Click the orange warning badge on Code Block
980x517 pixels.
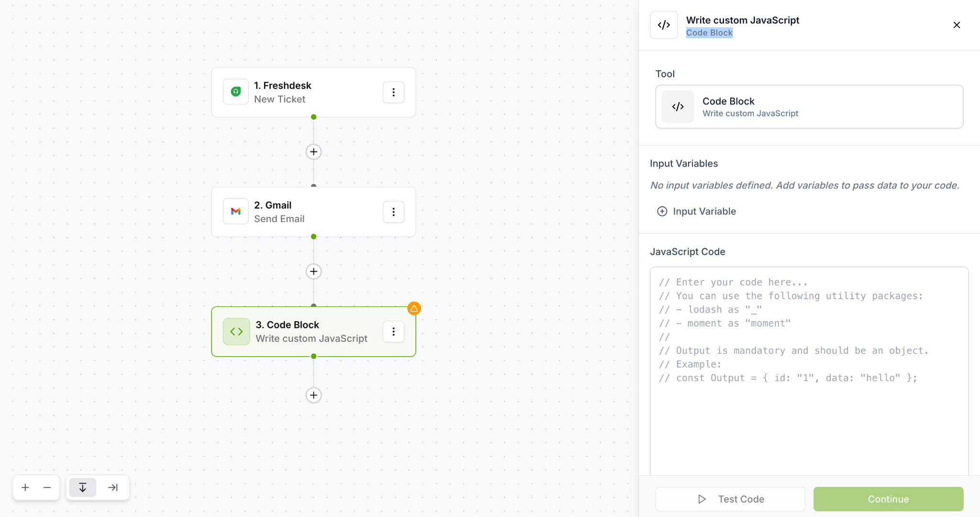click(x=414, y=309)
